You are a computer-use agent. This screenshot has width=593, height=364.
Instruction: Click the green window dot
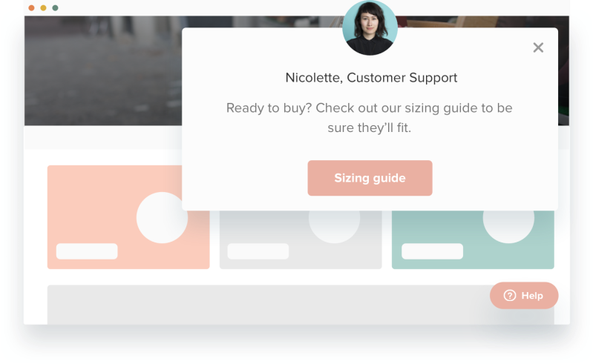[55, 8]
